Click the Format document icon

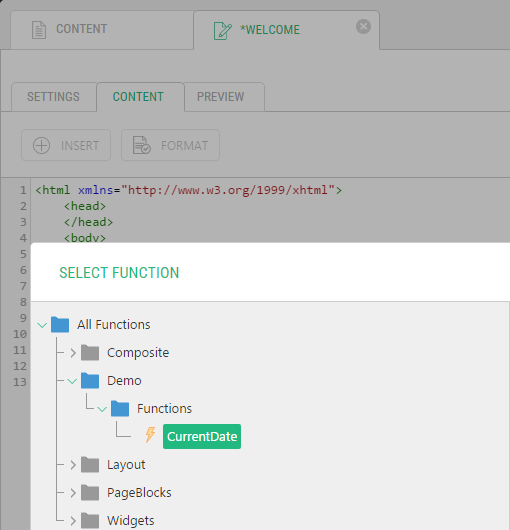(141, 145)
